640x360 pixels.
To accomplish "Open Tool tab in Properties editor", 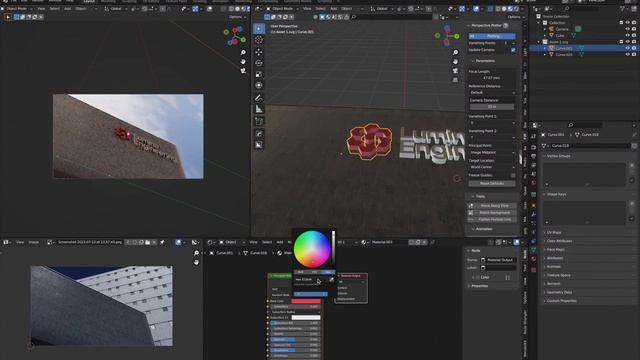I will coord(533,137).
